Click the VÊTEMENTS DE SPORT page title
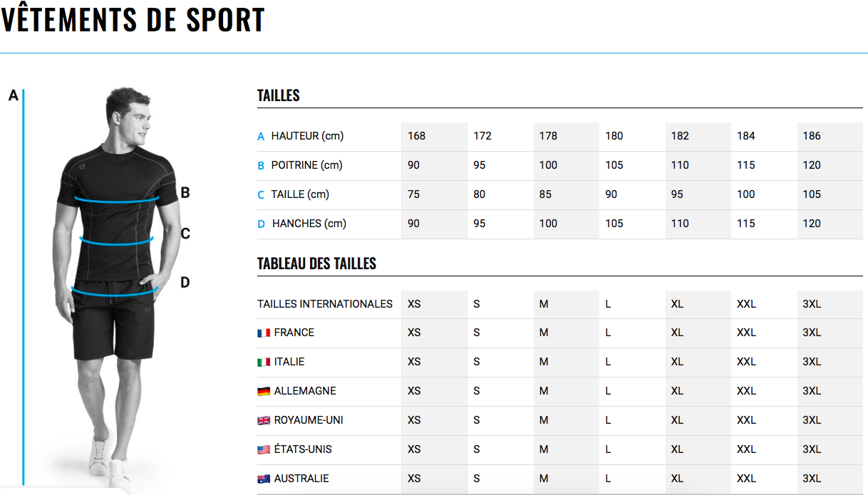Viewport: 868px width, 495px height. pyautogui.click(x=133, y=20)
